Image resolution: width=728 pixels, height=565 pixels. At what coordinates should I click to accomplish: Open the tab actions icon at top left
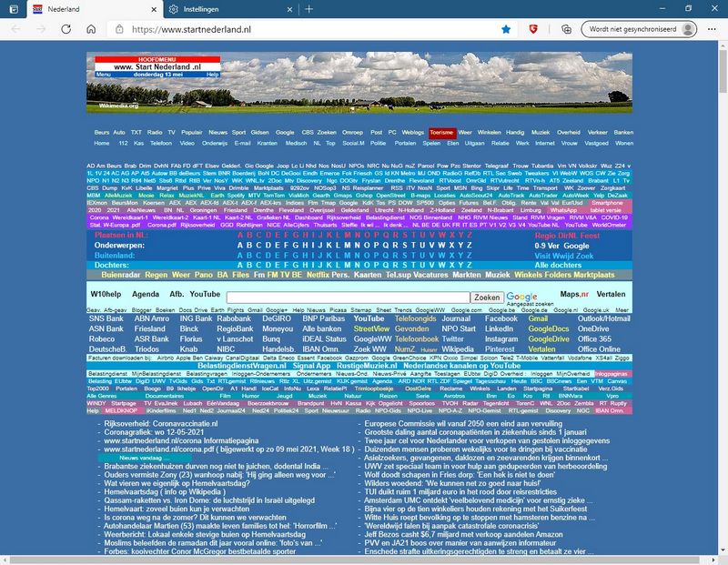pos(14,9)
